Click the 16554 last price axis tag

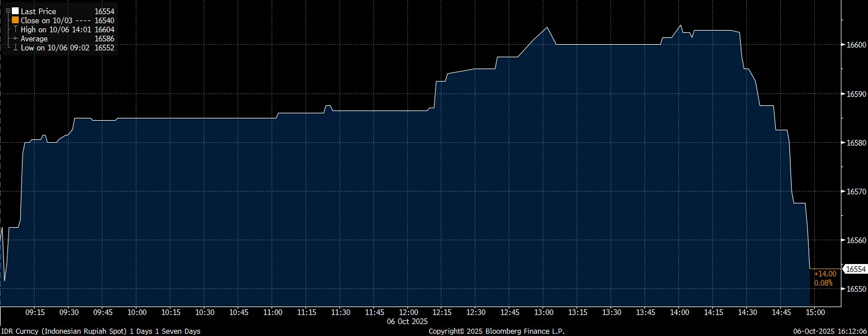855,269
